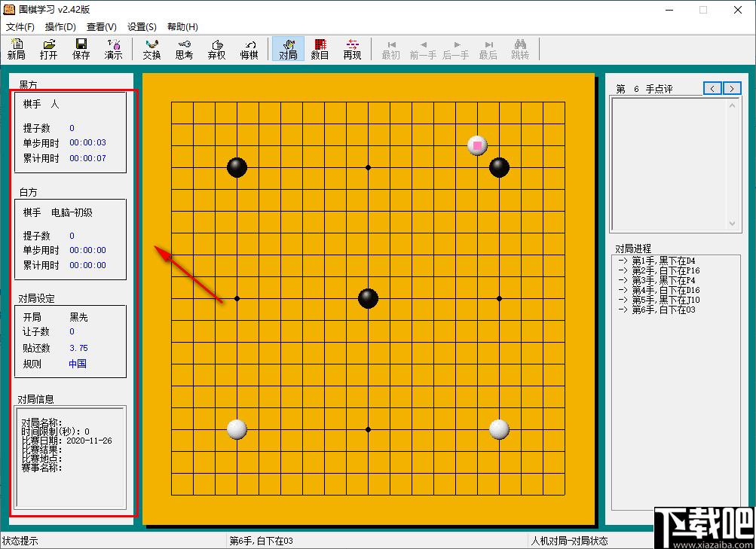Open the 设置 settings menu
The width and height of the screenshot is (756, 549).
pos(142,26)
